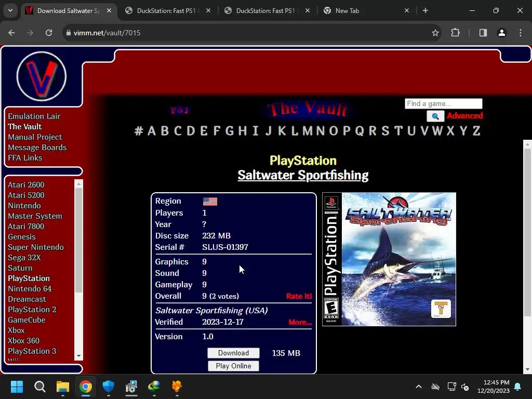The height and width of the screenshot is (399, 532).
Task: Open the Manual Project link
Action: pyautogui.click(x=35, y=137)
